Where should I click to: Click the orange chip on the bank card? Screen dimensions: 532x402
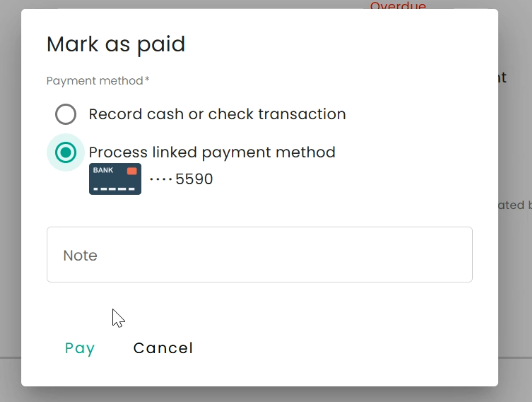point(132,171)
